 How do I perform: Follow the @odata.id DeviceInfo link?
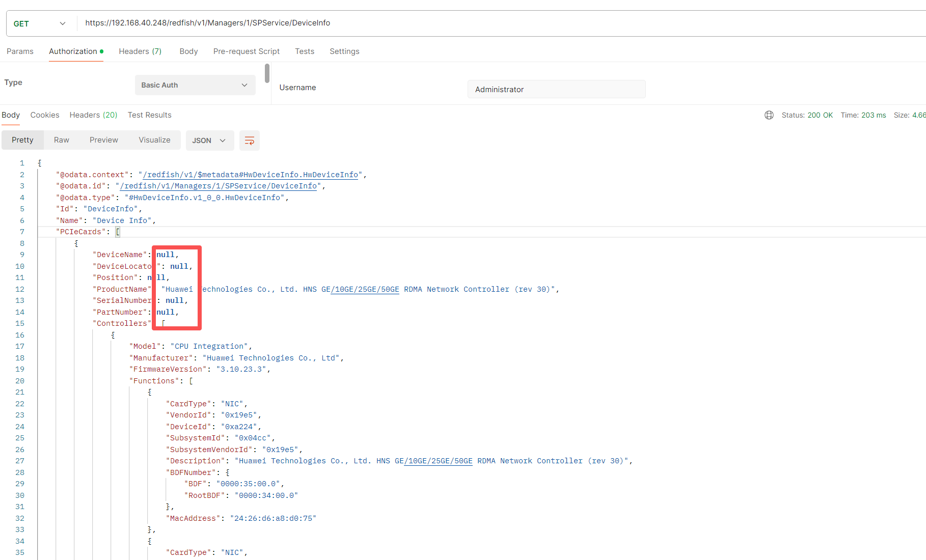pos(218,186)
